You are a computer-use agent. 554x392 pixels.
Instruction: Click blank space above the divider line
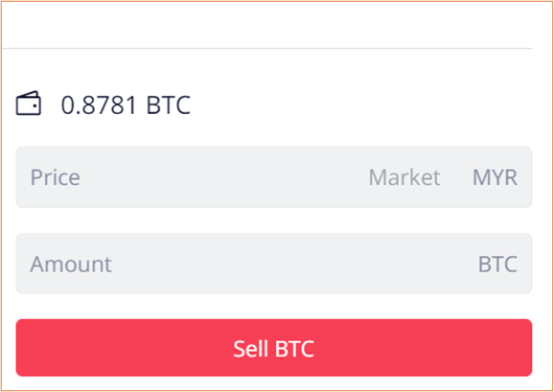267,25
